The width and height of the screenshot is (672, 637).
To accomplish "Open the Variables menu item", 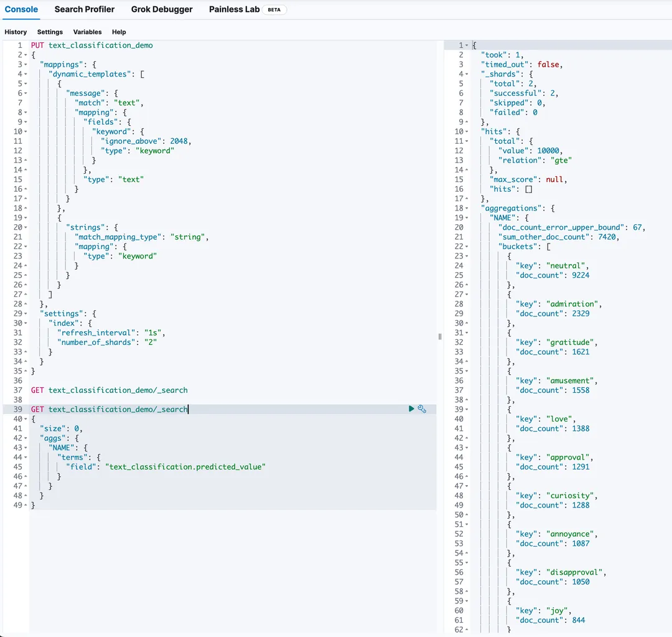I will [87, 32].
